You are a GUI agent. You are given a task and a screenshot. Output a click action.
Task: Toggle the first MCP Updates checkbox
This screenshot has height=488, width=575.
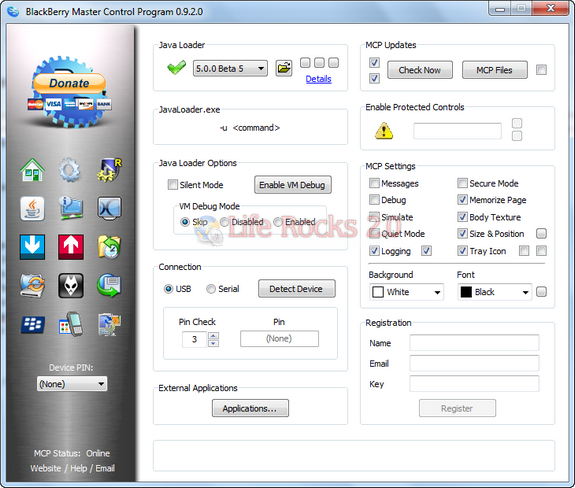pos(374,62)
